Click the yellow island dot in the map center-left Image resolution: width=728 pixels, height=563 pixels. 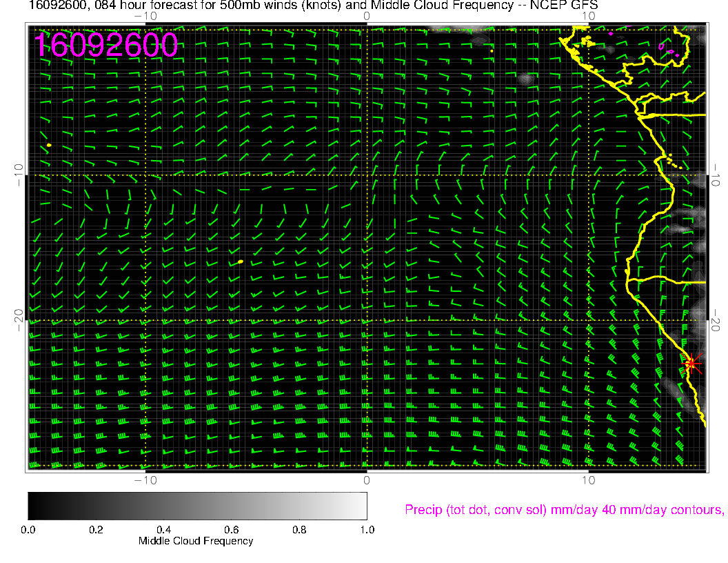point(241,261)
